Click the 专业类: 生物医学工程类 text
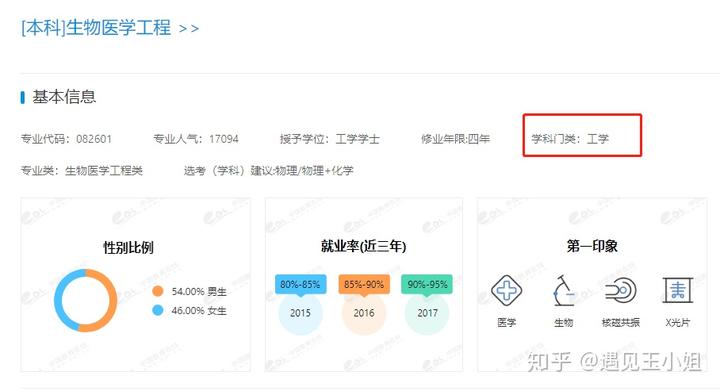 [82, 171]
